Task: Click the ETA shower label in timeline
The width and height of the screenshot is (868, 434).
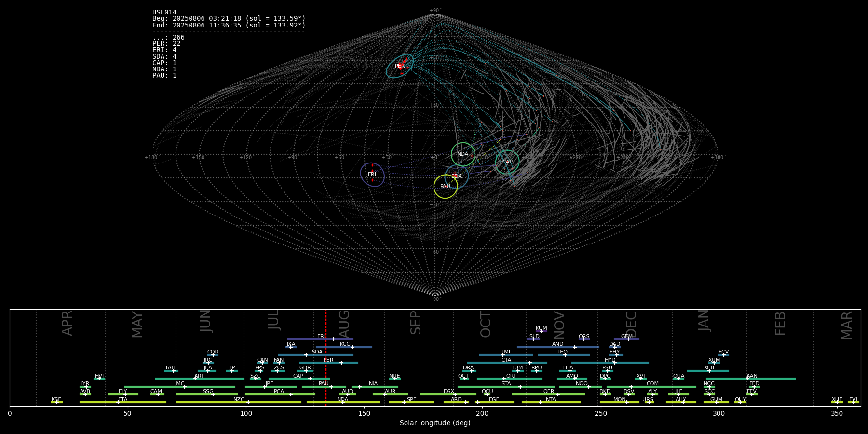Action: click(123, 400)
